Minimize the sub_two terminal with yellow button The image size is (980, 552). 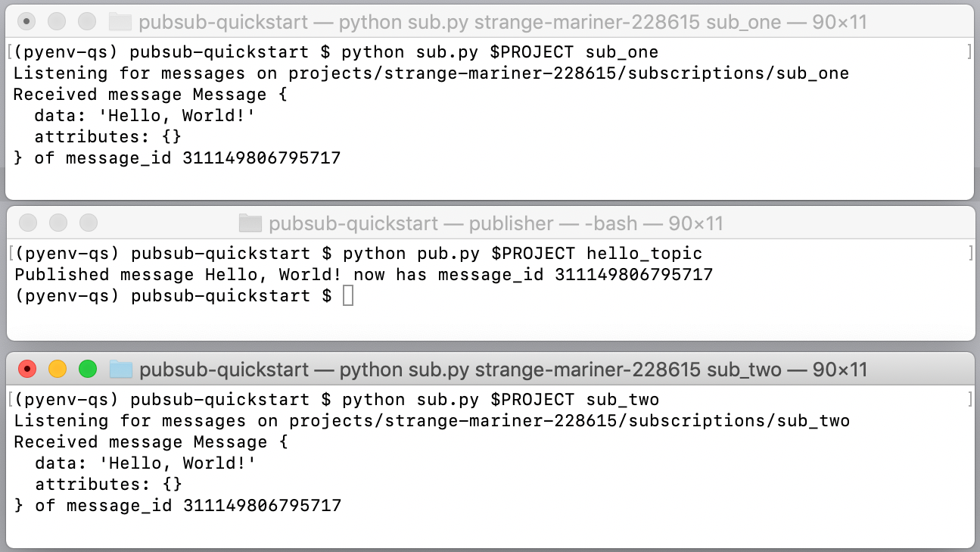pos(58,370)
